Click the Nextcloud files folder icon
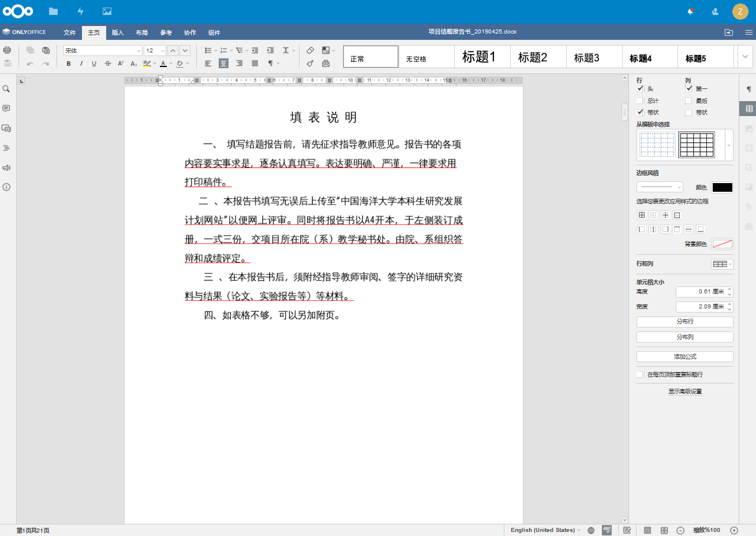The width and height of the screenshot is (756, 536). pyautogui.click(x=53, y=11)
